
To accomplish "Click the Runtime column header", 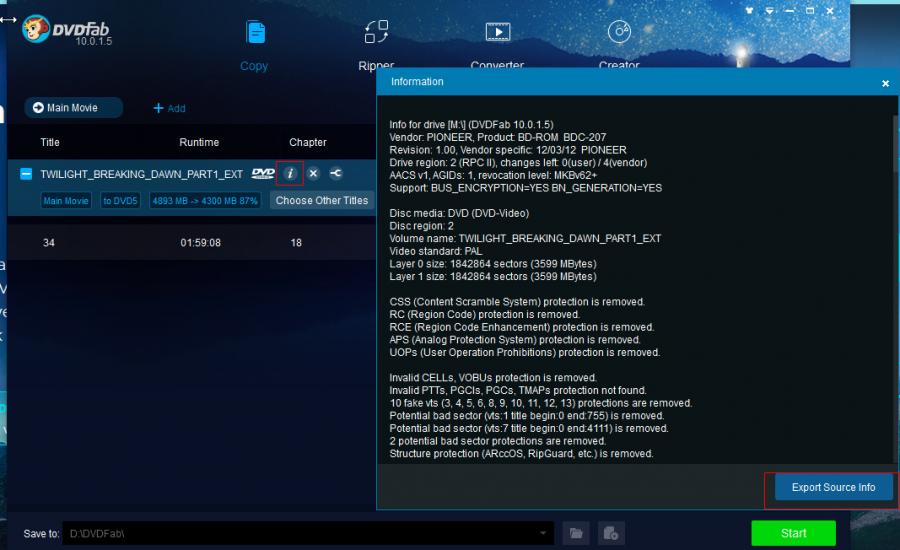I will 199,142.
